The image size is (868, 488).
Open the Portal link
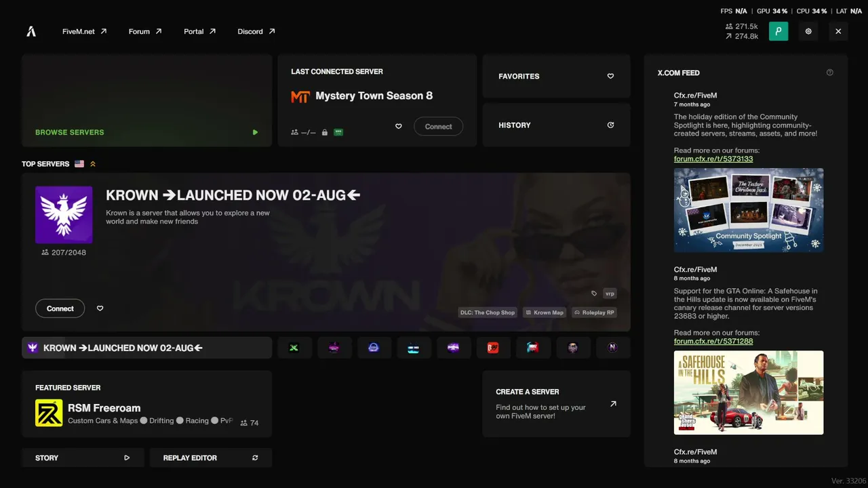pyautogui.click(x=199, y=31)
